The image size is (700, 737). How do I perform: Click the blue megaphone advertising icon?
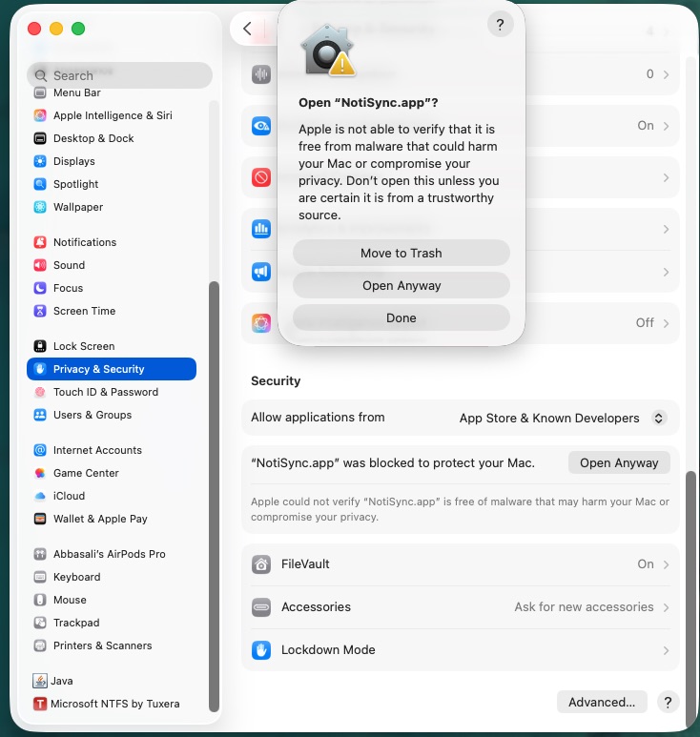[x=261, y=272]
